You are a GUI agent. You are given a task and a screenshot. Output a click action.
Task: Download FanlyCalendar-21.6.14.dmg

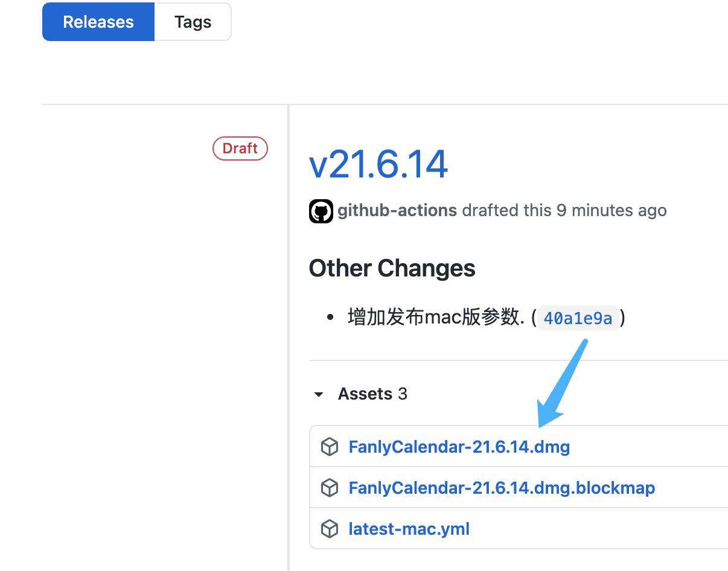459,447
